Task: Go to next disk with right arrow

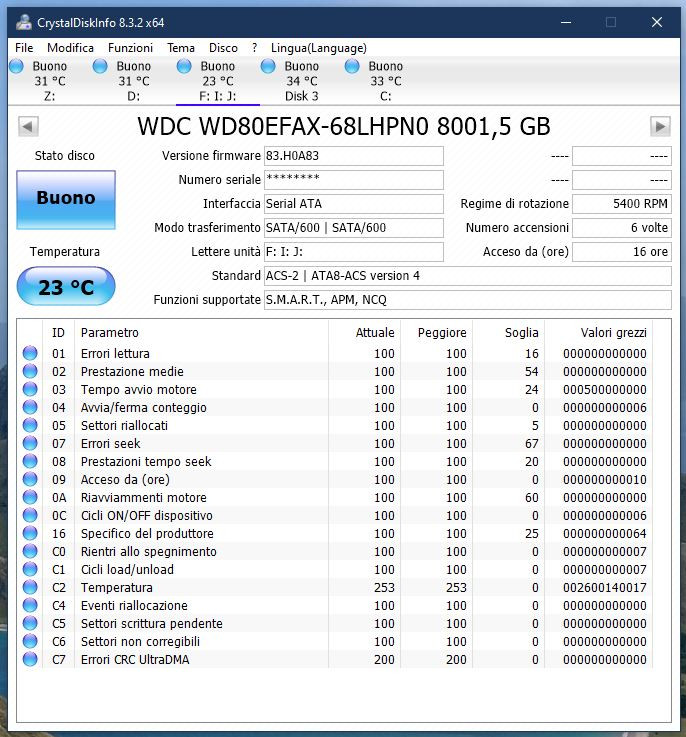Action: point(660,126)
